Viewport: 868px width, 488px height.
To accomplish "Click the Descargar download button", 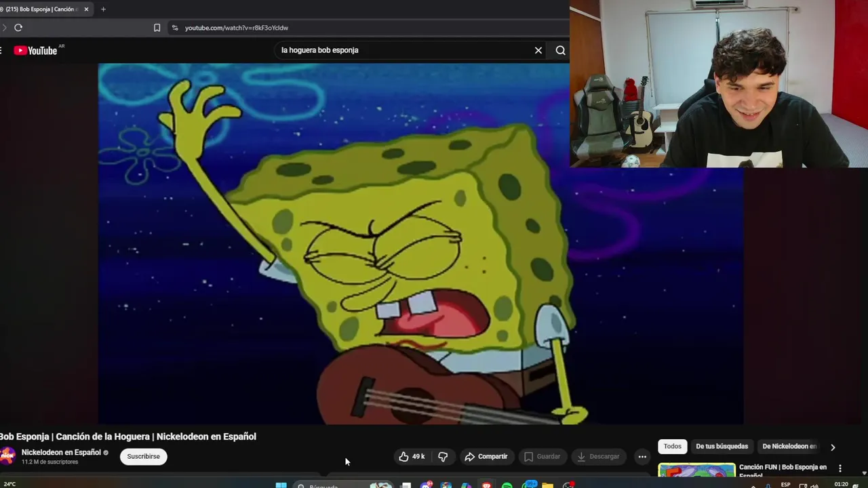I will [x=598, y=457].
